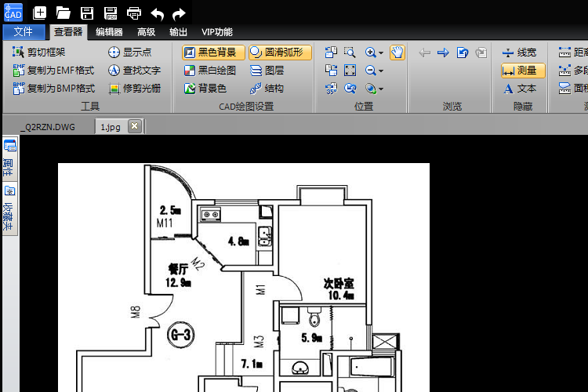Open the 背景色 background color picker
The width and height of the screenshot is (588, 392).
(205, 89)
